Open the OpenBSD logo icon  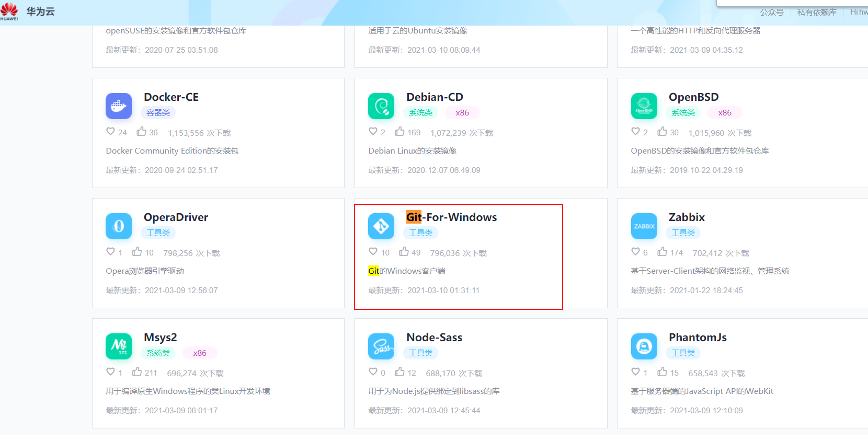644,106
